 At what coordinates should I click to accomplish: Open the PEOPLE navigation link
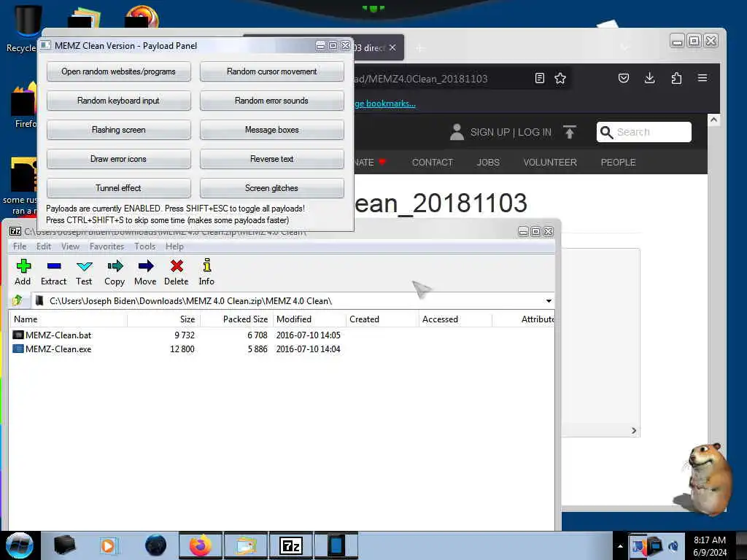click(x=618, y=162)
